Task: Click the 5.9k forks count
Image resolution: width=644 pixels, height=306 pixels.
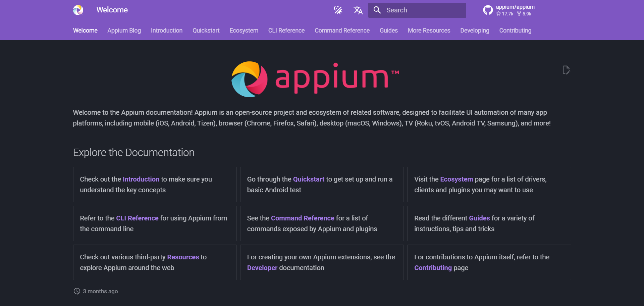Action: point(524,14)
